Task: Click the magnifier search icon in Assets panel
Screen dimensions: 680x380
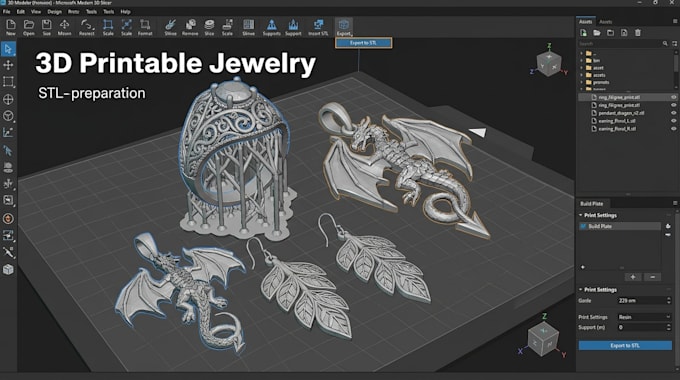Action: tap(665, 43)
